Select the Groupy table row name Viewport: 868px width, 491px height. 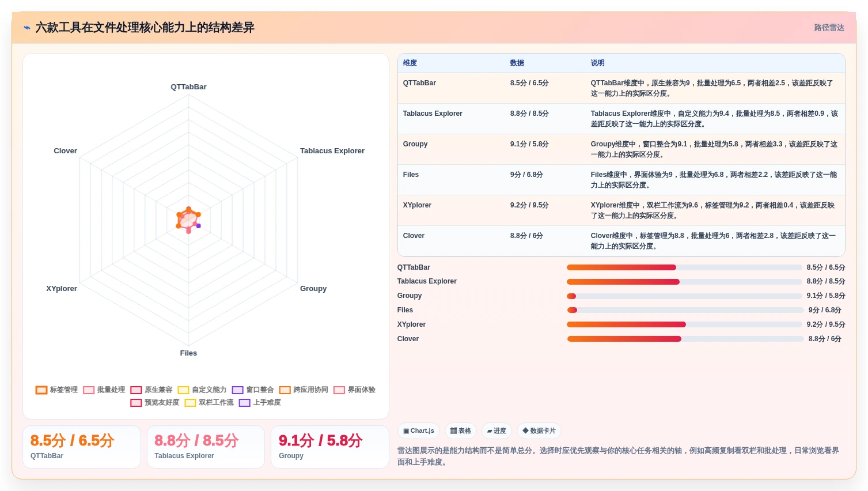pyautogui.click(x=415, y=144)
